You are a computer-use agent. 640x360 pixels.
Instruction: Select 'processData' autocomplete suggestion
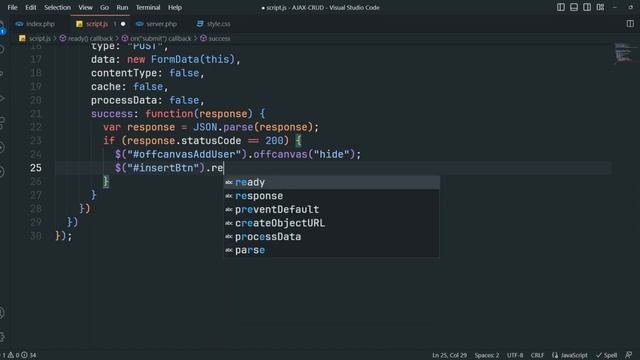pos(331,237)
